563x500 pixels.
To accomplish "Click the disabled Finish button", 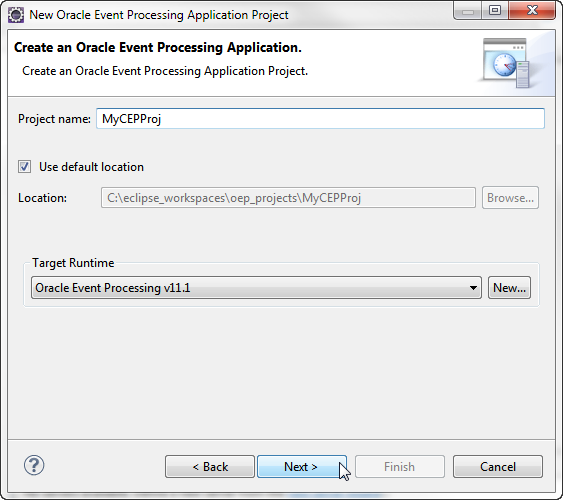I will pyautogui.click(x=400, y=467).
